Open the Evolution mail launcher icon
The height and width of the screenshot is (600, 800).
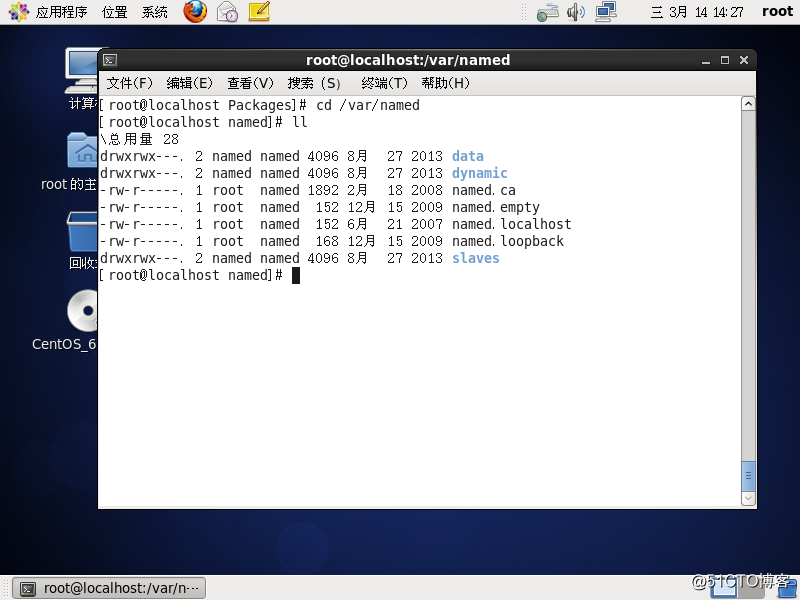point(227,12)
